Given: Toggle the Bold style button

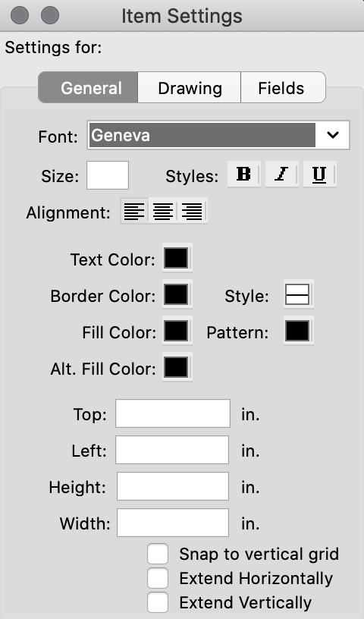Looking at the screenshot, I should 244,174.
